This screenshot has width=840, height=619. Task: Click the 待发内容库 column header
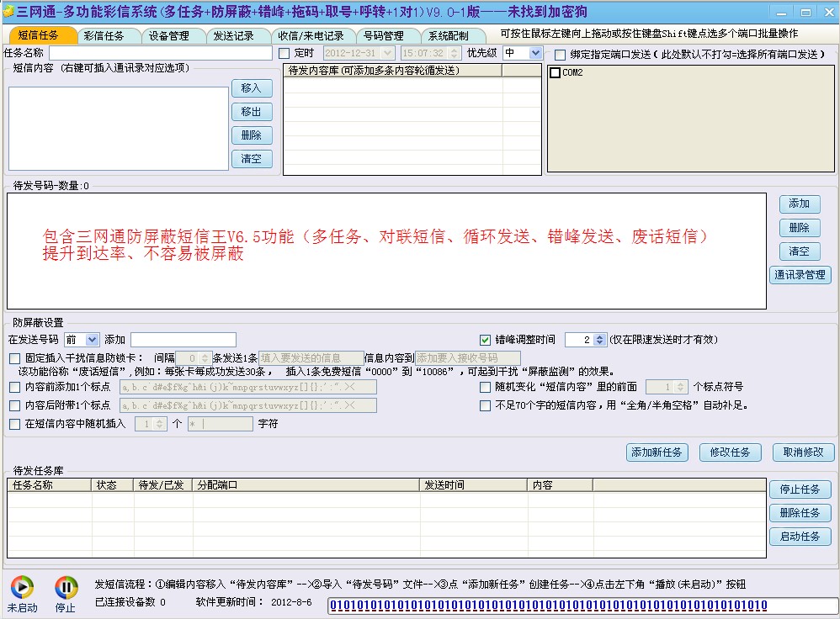393,71
